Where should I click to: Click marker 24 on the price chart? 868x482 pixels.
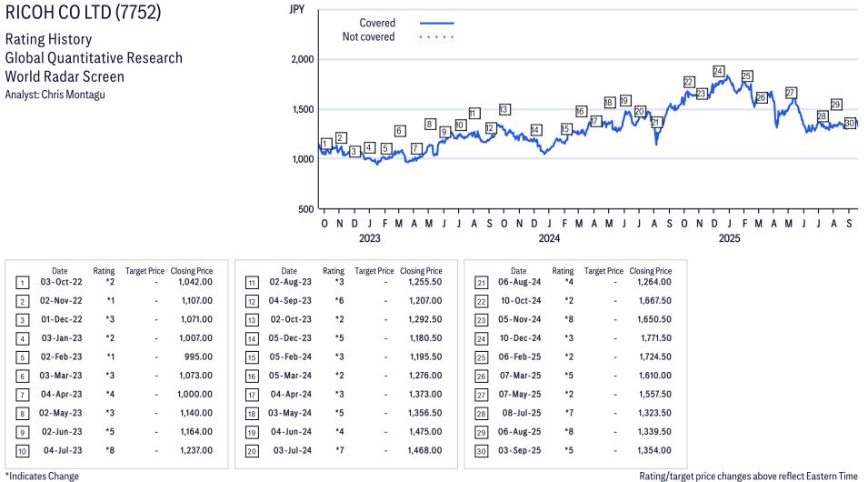(x=718, y=71)
